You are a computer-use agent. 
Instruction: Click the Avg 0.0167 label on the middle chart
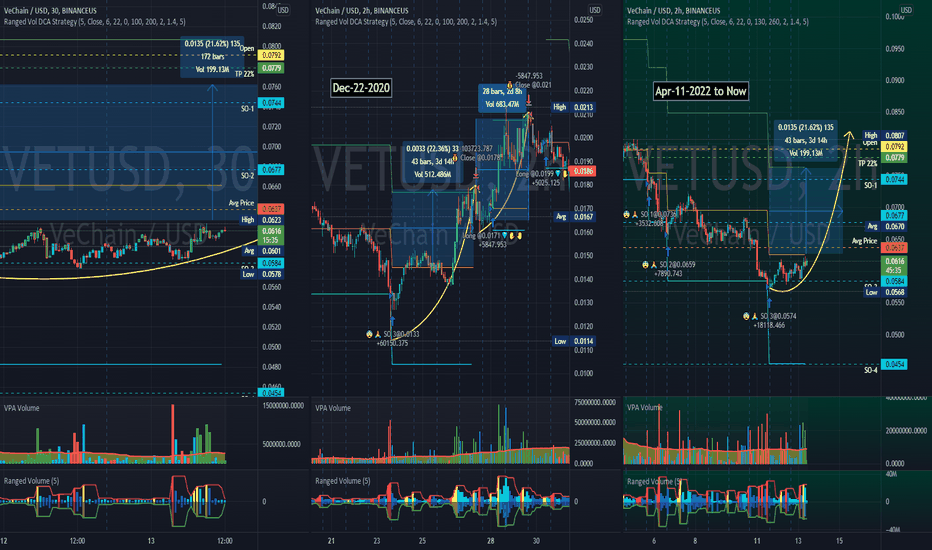pos(583,216)
